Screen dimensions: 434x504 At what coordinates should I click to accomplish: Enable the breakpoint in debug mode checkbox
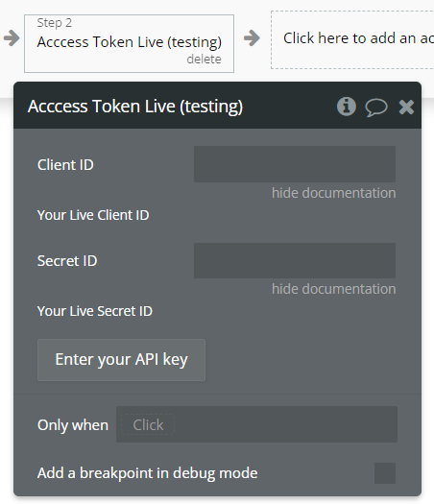tap(385, 473)
